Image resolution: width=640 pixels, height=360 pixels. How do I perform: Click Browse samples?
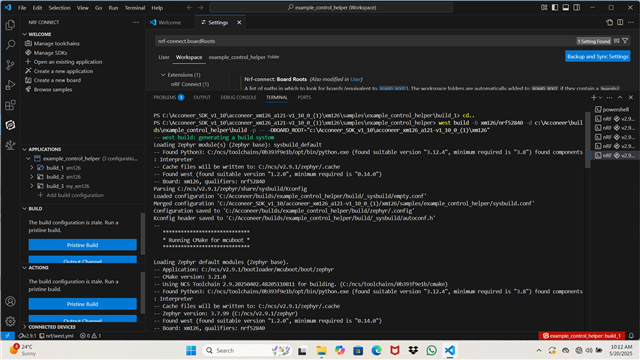(x=53, y=89)
